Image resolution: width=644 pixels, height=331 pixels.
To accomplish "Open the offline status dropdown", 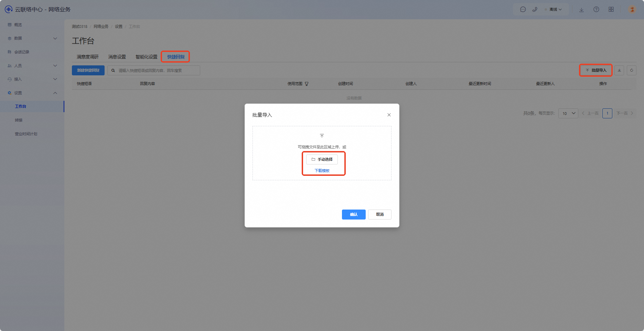I will 554,10.
